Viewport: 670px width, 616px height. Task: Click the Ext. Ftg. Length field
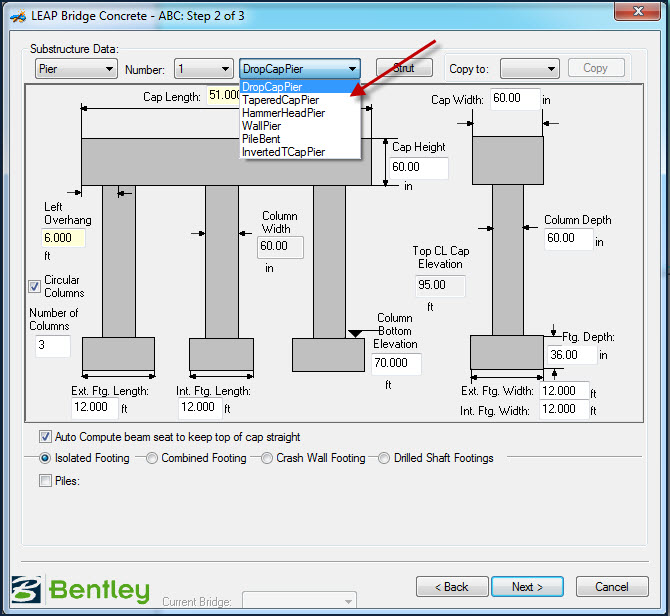94,408
